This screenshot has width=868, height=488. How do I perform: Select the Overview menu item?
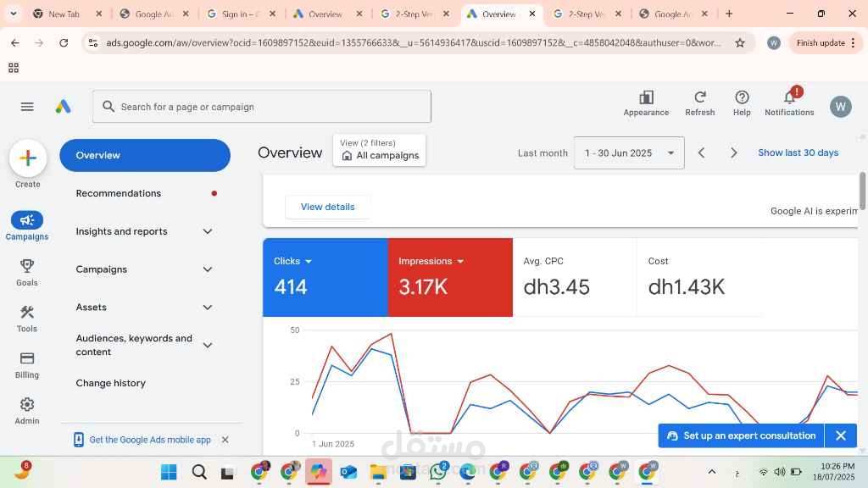(144, 156)
